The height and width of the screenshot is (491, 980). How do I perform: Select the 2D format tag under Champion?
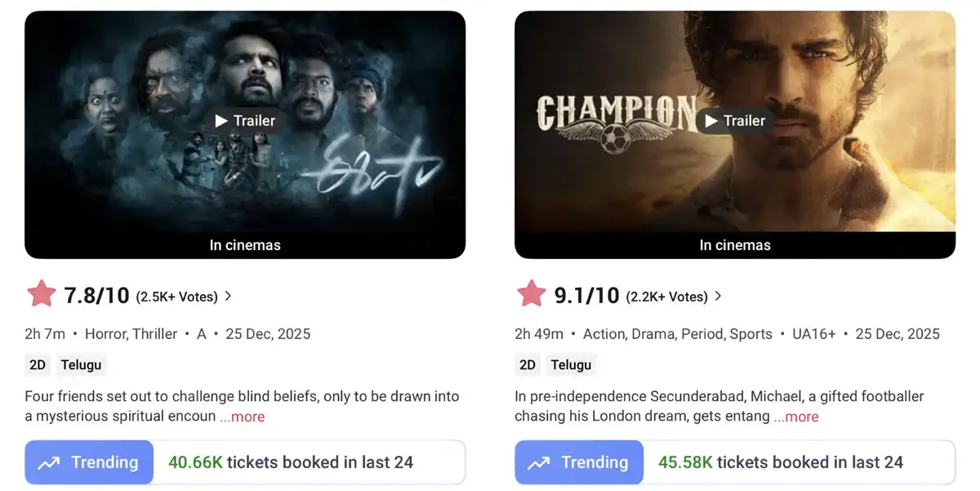(528, 364)
